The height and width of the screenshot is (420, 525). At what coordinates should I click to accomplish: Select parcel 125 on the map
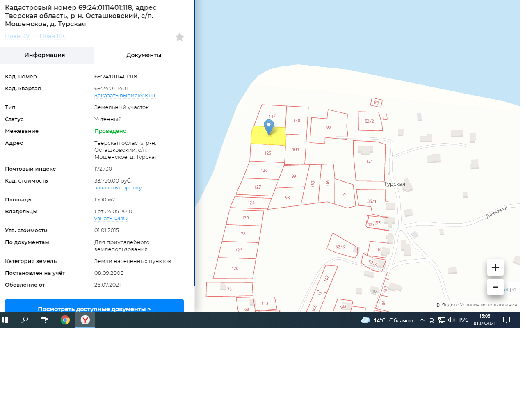coord(267,153)
